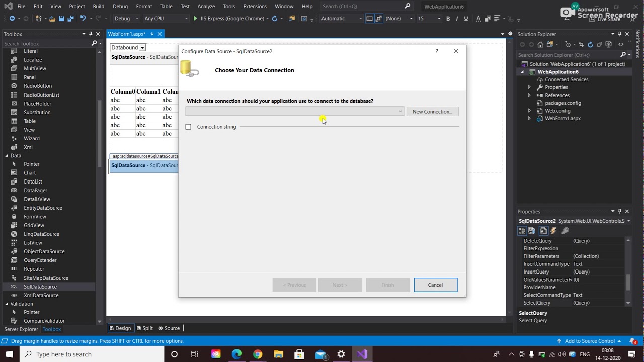
Task: Click Add to Source Control
Action: (590, 341)
